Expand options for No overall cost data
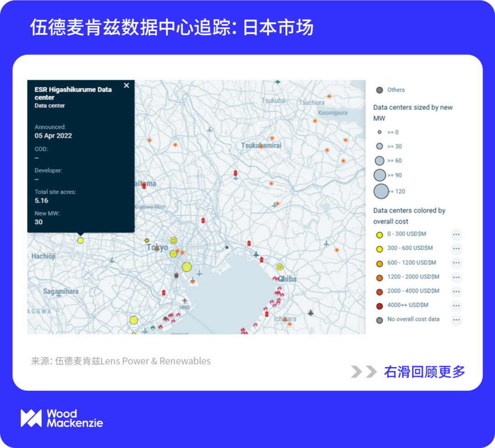The width and height of the screenshot is (495, 448). pos(456,320)
